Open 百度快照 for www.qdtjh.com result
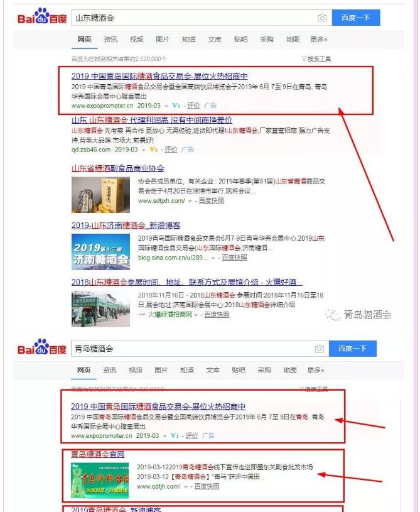Screen dimensions: 420x512 point(207,486)
